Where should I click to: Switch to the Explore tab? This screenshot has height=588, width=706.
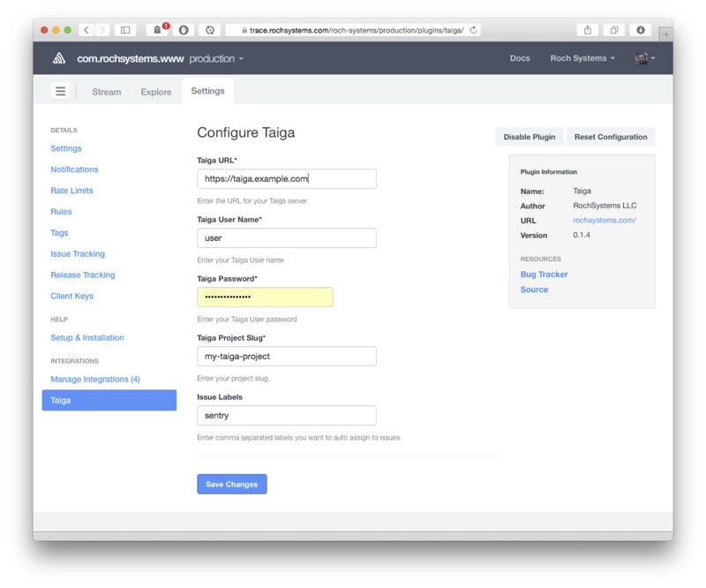tap(156, 92)
